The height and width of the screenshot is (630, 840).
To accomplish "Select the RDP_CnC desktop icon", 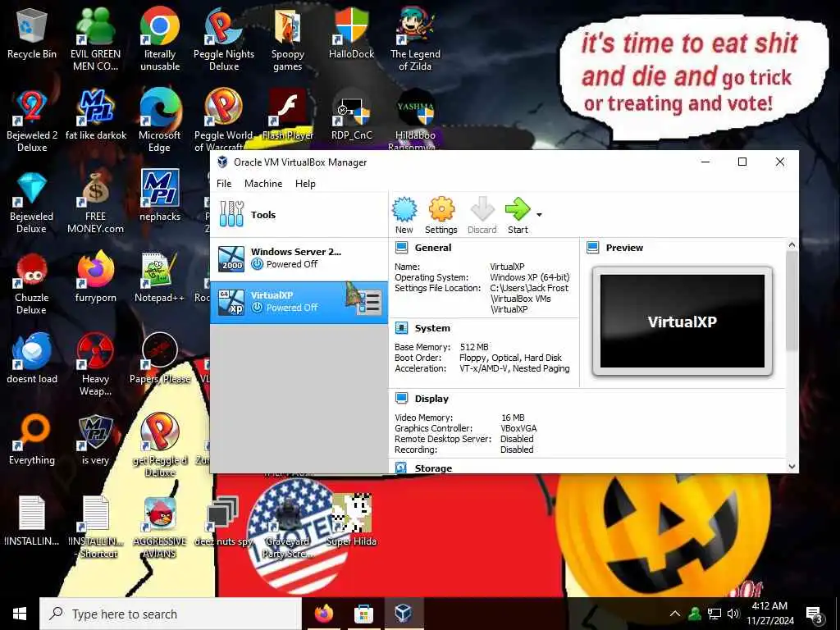I will (351, 115).
